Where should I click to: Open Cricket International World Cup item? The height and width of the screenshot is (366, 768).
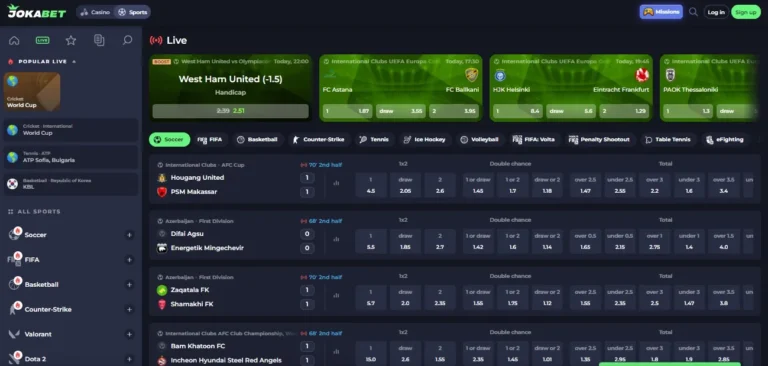click(71, 130)
